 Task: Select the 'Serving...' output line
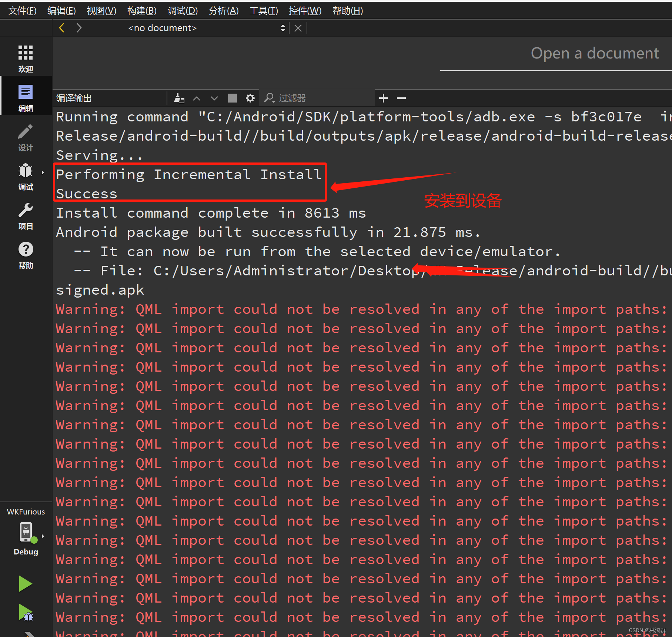coord(99,155)
